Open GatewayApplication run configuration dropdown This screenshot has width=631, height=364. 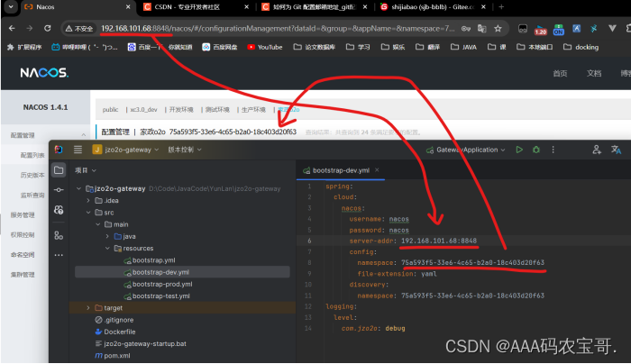click(x=466, y=150)
